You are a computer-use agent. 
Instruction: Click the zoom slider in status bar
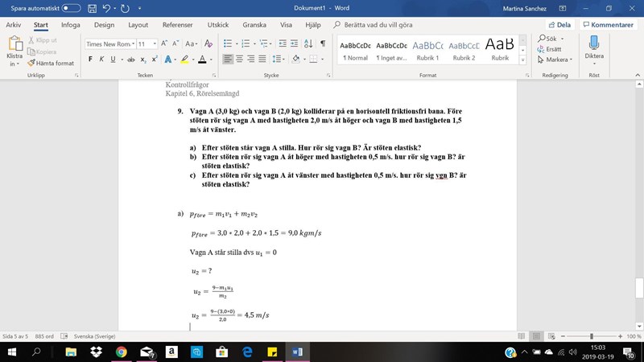pos(592,336)
